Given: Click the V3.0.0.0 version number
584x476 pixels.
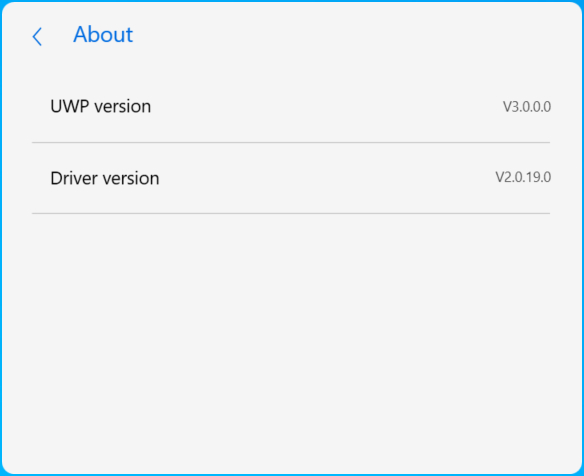Looking at the screenshot, I should (527, 107).
